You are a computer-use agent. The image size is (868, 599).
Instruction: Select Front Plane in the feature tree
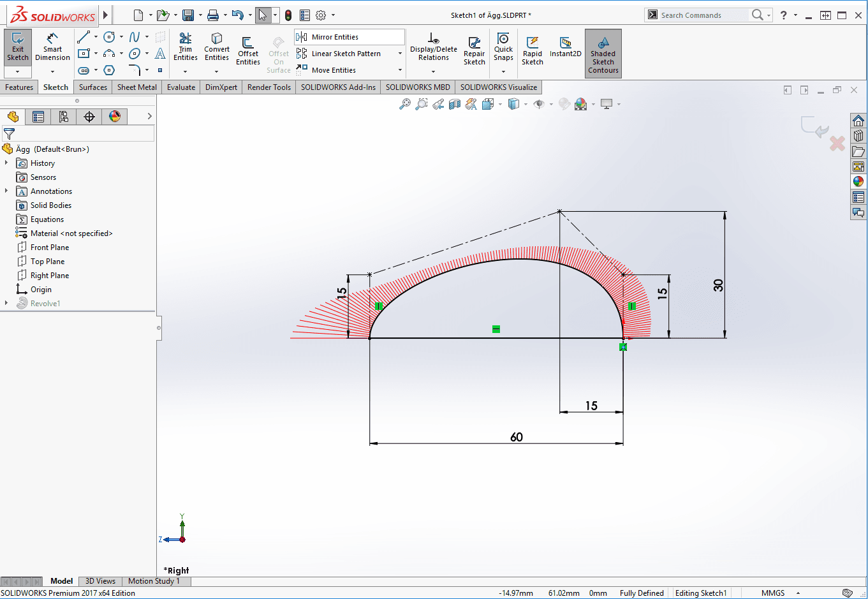coord(49,248)
